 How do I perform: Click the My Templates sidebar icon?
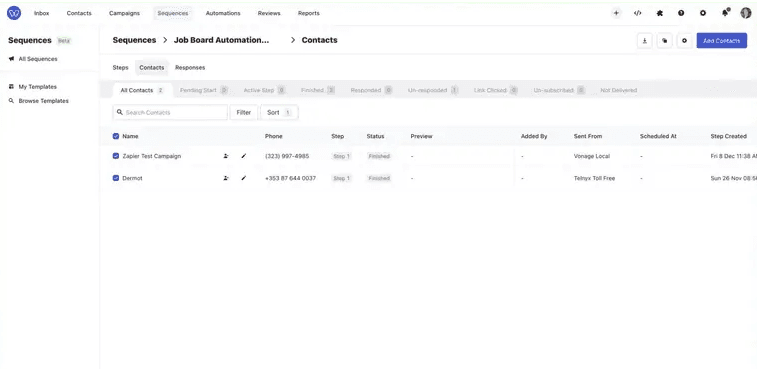[x=12, y=87]
